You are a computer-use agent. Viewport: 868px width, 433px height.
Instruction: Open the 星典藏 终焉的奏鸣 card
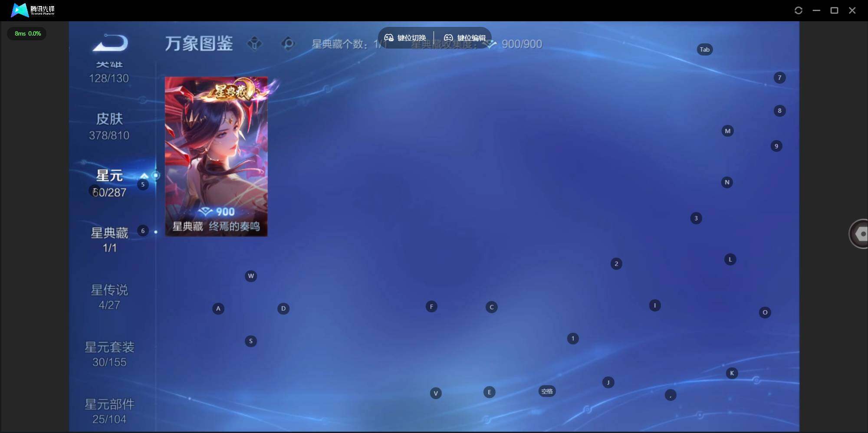pyautogui.click(x=216, y=157)
